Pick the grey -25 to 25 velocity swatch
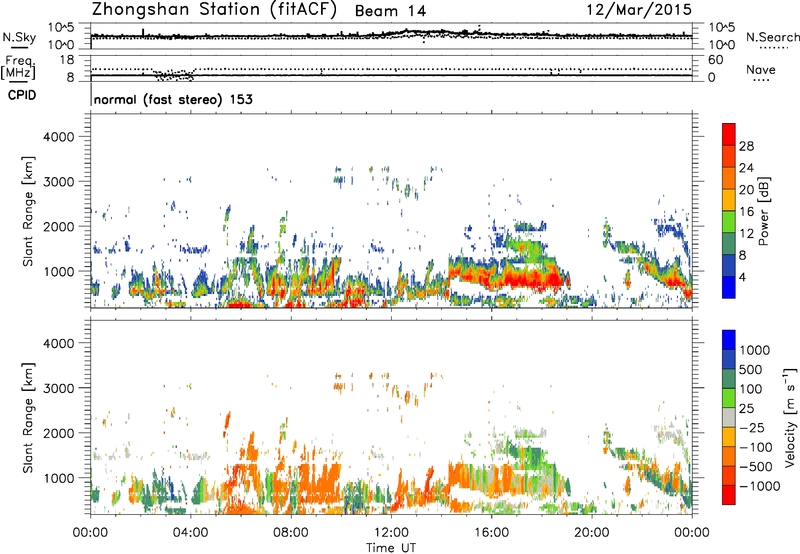The width and height of the screenshot is (800, 554). click(729, 417)
